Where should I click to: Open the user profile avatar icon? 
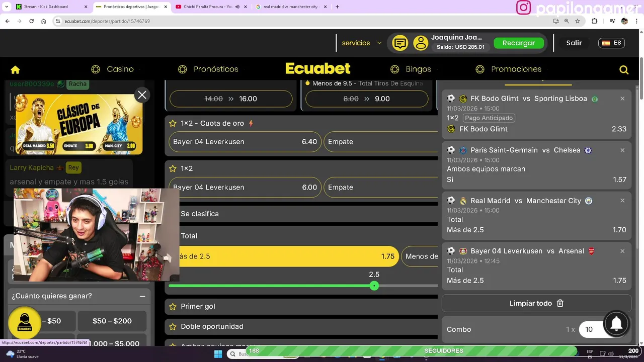tap(421, 43)
